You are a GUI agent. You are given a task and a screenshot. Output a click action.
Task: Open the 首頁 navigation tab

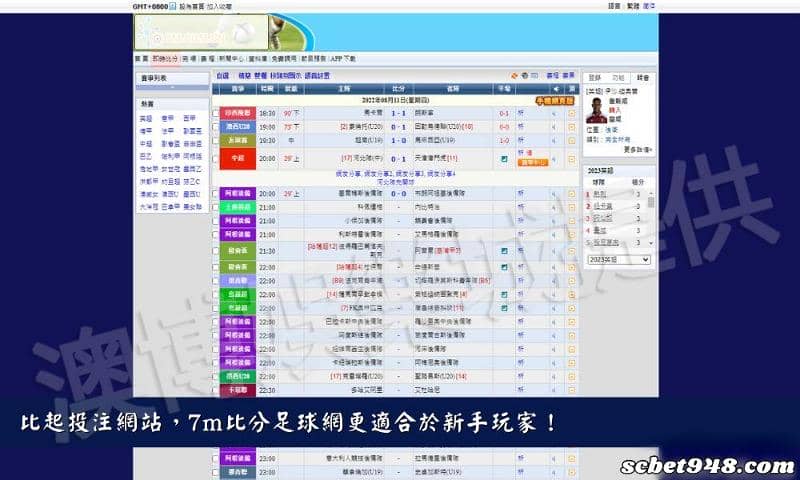pyautogui.click(x=141, y=59)
